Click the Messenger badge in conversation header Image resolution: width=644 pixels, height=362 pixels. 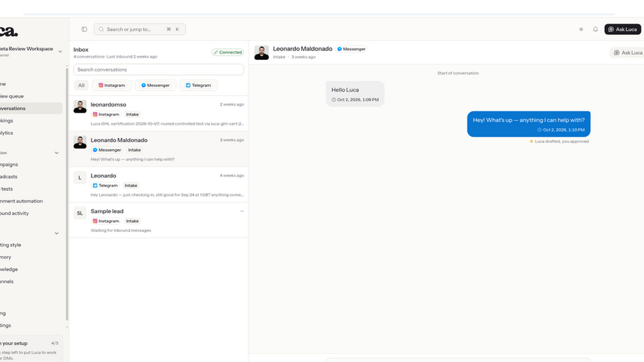pos(351,49)
